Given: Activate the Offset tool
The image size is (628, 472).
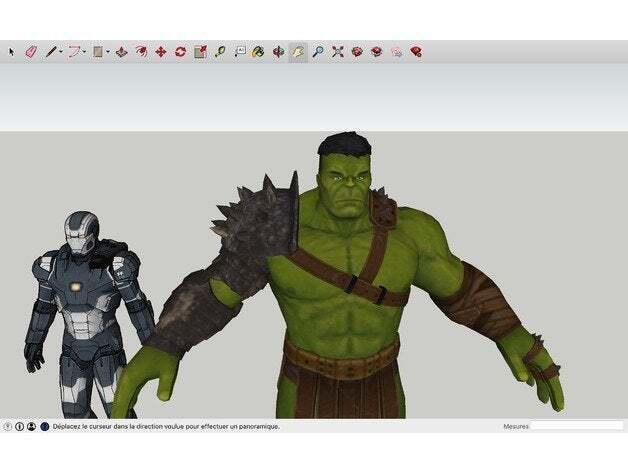Looking at the screenshot, I should (141, 52).
